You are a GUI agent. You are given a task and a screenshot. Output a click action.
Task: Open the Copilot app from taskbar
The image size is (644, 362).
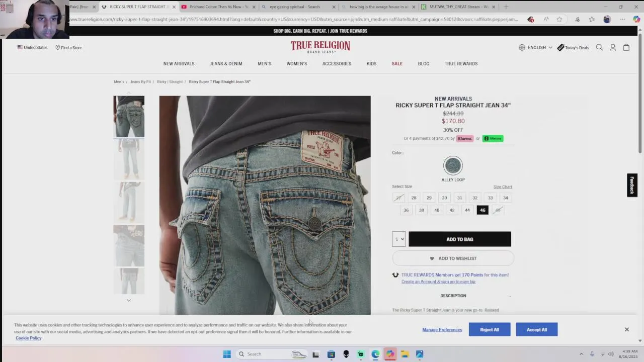(390, 354)
